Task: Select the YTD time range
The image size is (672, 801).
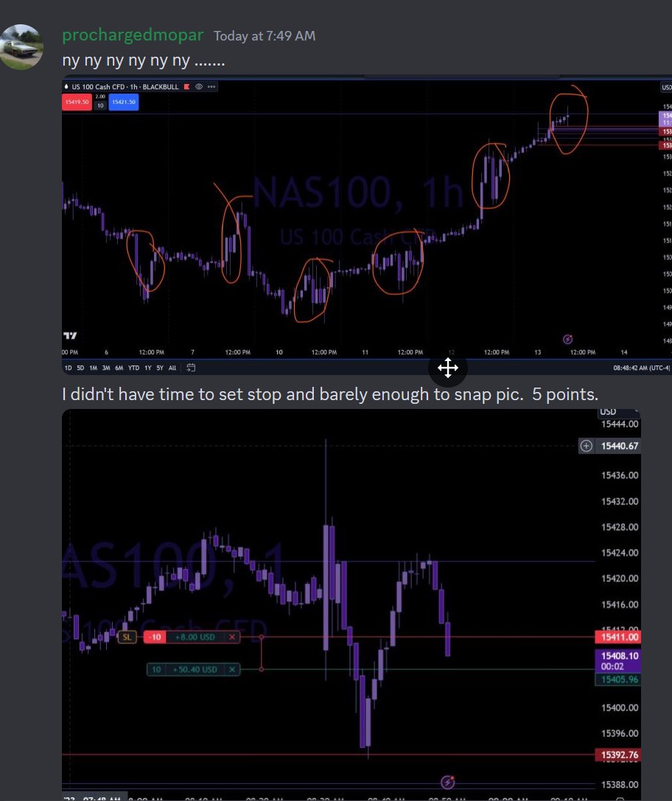Action: [134, 368]
